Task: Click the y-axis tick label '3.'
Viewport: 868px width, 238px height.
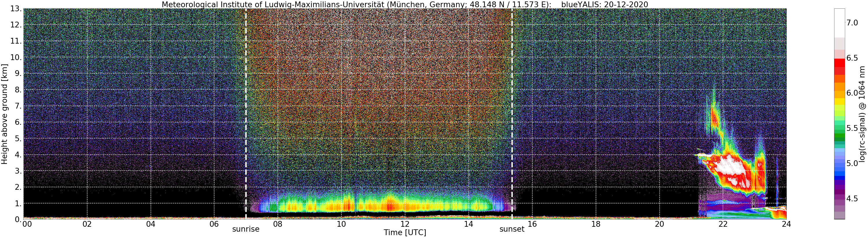Action: pos(18,171)
